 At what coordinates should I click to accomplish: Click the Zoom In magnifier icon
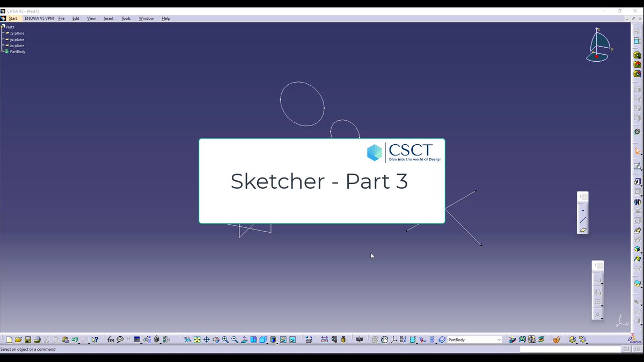point(225,339)
